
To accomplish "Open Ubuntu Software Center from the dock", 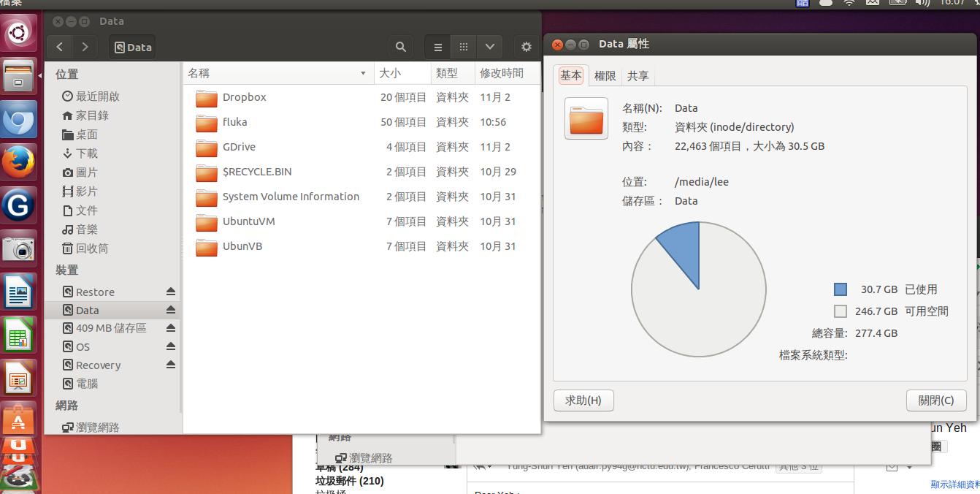I will [18, 420].
